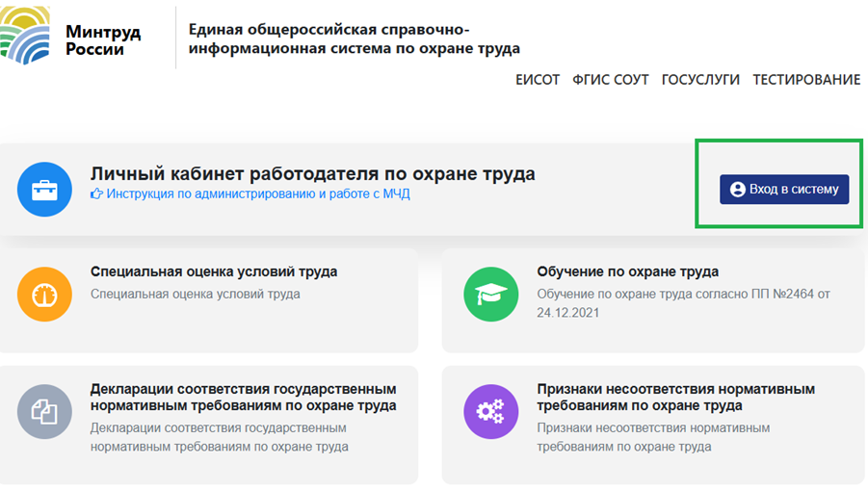
Task: Click the Единая общероссийская справочно-информационная система title
Action: pyautogui.click(x=354, y=39)
